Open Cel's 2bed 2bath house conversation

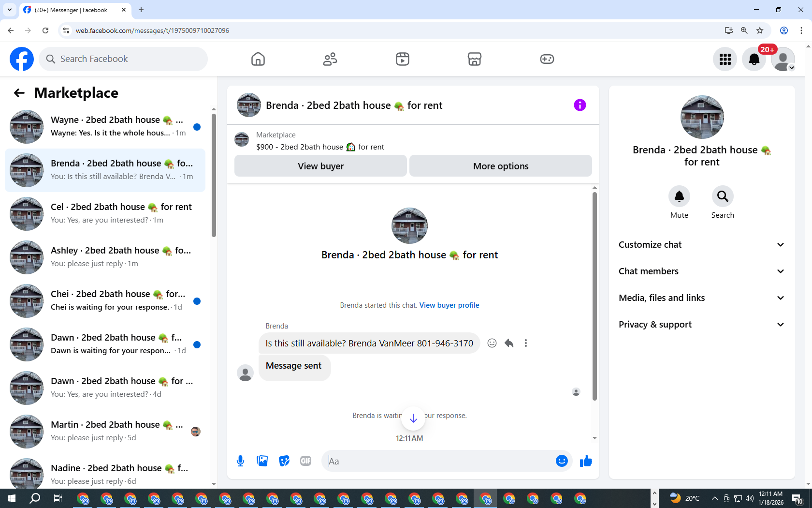105,214
